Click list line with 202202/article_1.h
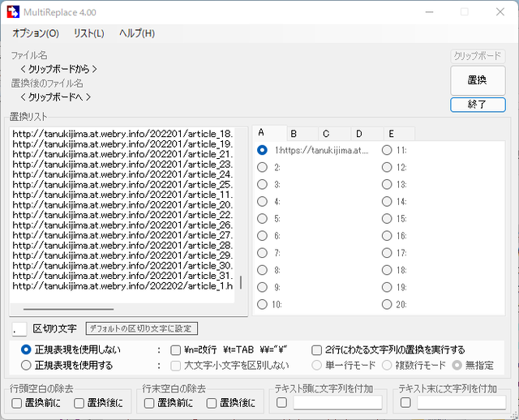Image resolution: width=519 pixels, height=420 pixels. pyautogui.click(x=122, y=285)
